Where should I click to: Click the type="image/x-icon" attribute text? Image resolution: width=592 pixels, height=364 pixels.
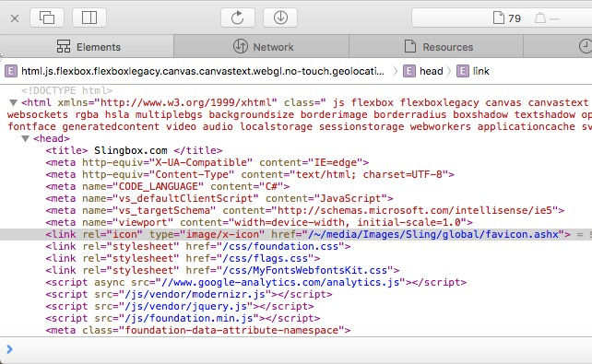207,235
